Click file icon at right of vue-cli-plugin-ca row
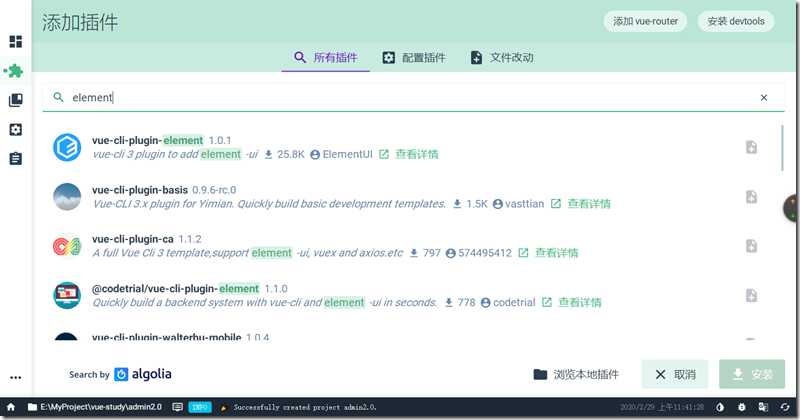Screen dimensions: 800x420 point(752,246)
